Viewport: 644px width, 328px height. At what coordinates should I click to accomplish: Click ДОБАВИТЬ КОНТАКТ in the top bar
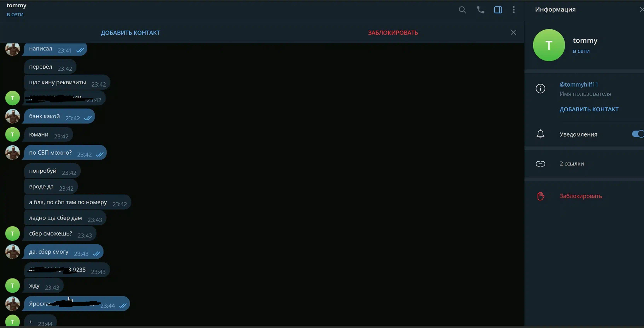pos(130,33)
